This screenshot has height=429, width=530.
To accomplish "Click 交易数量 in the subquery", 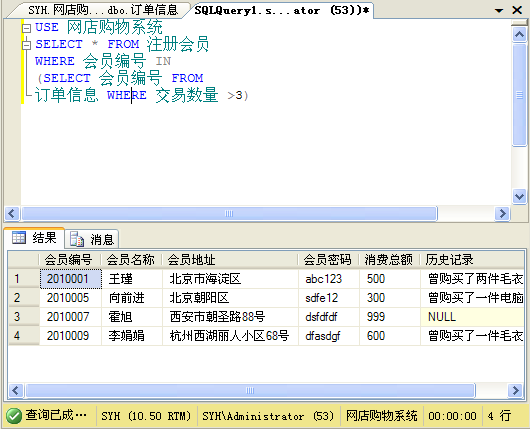I will coord(187,95).
